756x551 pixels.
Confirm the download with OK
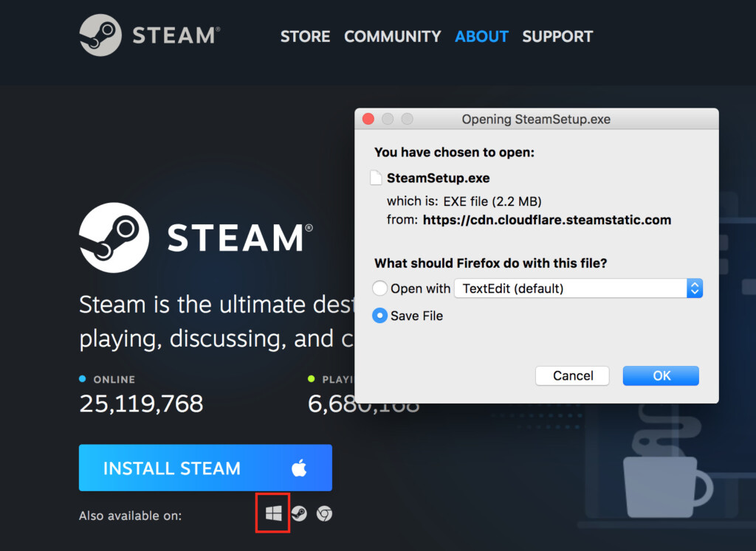[661, 375]
